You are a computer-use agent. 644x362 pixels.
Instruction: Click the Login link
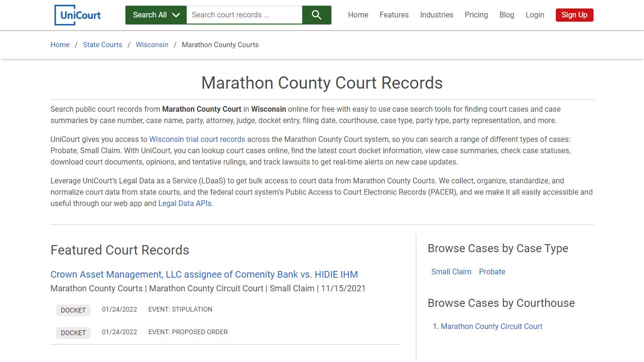tap(535, 15)
